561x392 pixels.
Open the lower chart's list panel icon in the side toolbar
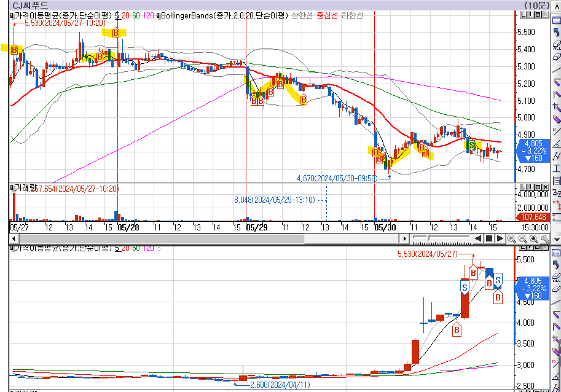point(556,253)
